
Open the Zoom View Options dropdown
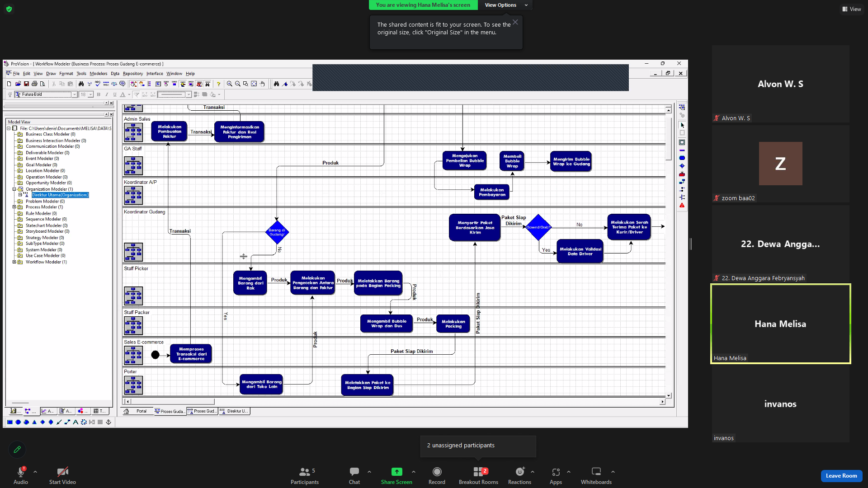(506, 5)
